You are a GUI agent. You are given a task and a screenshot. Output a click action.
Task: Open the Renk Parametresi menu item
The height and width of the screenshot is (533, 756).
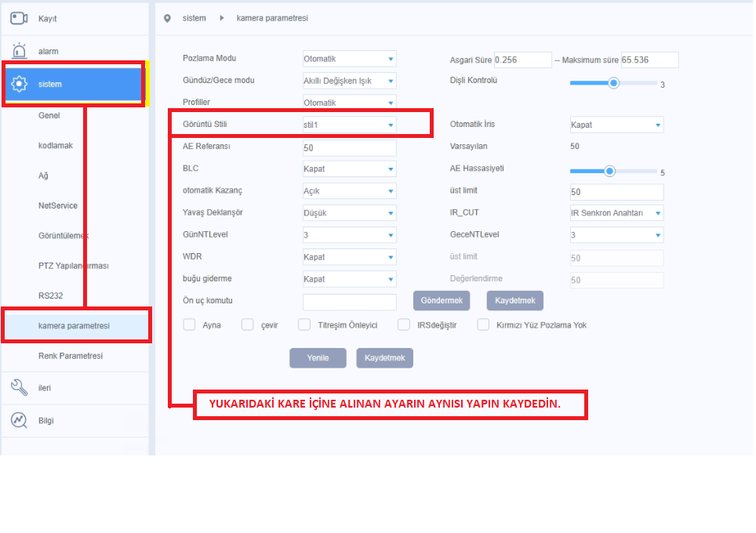(x=71, y=356)
